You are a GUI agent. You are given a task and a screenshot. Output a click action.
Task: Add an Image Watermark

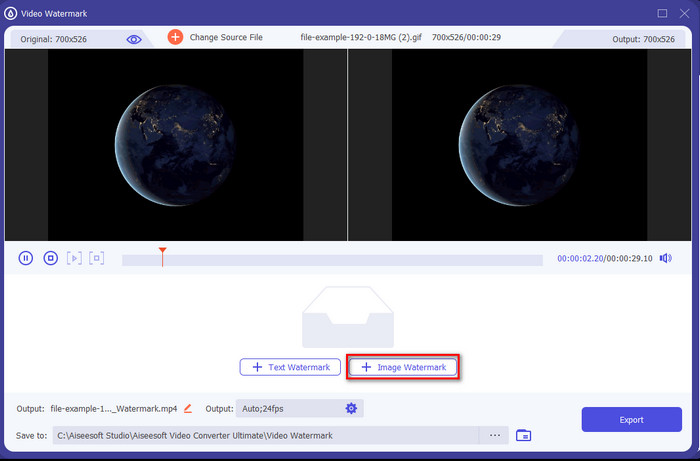(403, 367)
